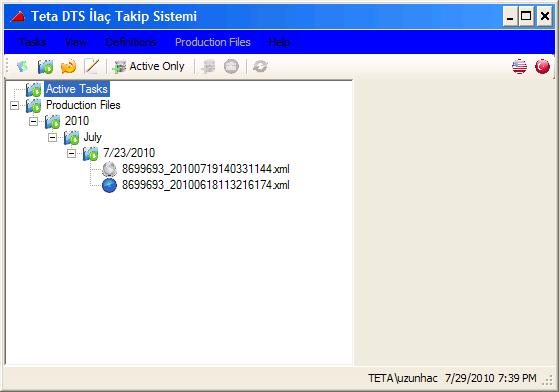
Task: Open the Definitions menu
Action: [130, 42]
